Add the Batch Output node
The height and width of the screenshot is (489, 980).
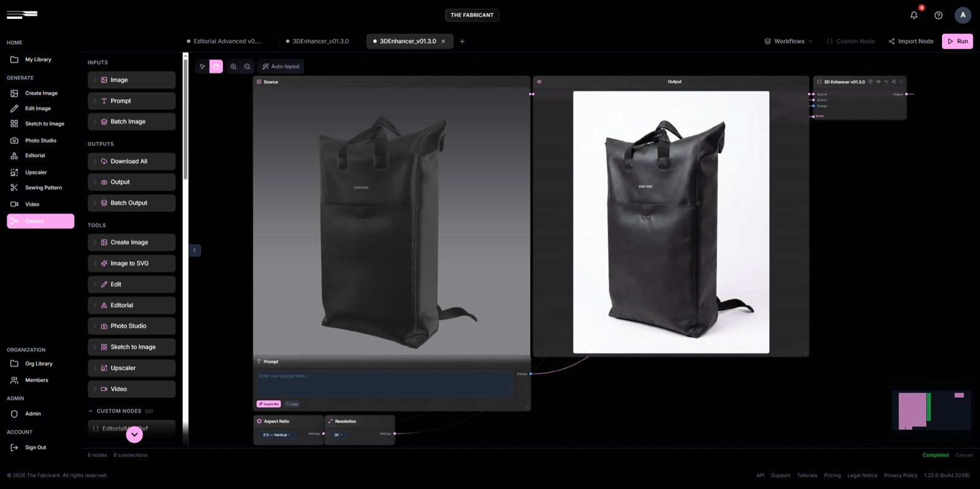[132, 203]
